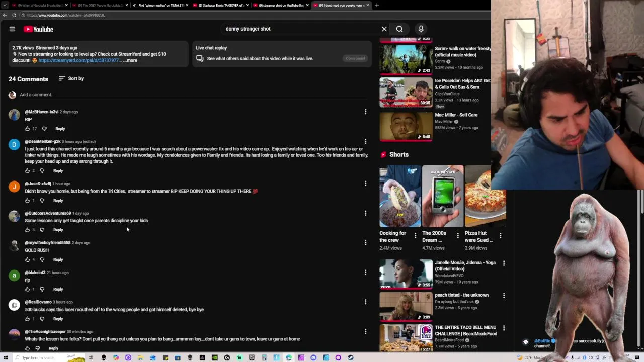Viewport: 644px width, 362px height.
Task: Open the browser tab list chevron
Action: pyautogui.click(x=6, y=5)
